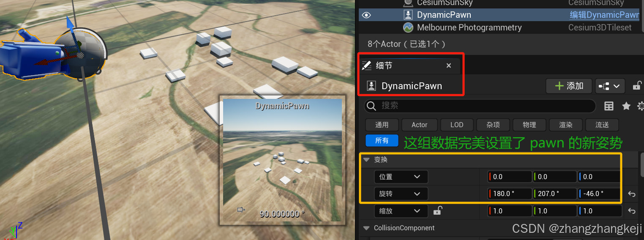
Task: Open the property matrix table icon
Action: point(609,106)
